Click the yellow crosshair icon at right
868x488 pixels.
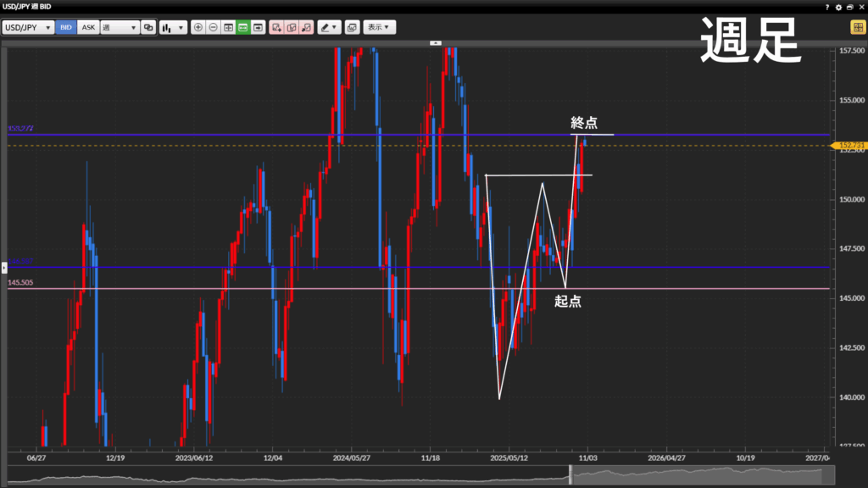click(857, 27)
